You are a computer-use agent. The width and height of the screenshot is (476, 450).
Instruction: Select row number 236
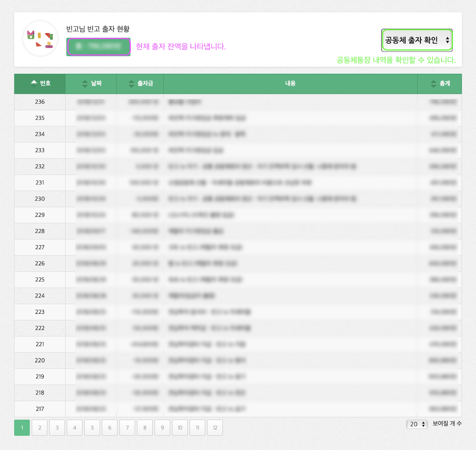[40, 102]
